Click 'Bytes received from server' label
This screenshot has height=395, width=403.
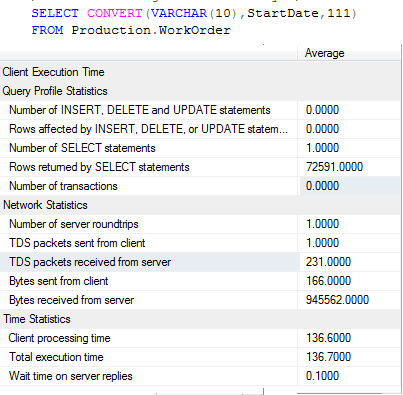(x=71, y=300)
